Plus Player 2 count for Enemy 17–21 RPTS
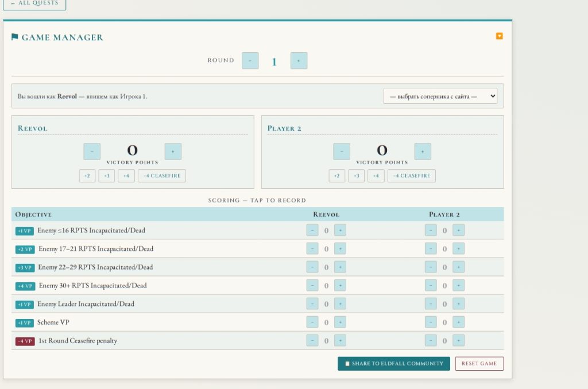 pyautogui.click(x=458, y=248)
